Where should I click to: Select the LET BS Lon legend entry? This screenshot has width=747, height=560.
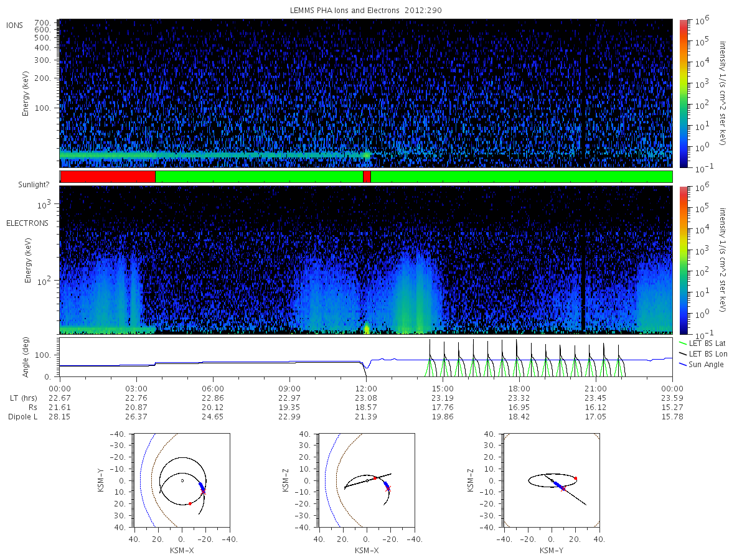pos(705,353)
